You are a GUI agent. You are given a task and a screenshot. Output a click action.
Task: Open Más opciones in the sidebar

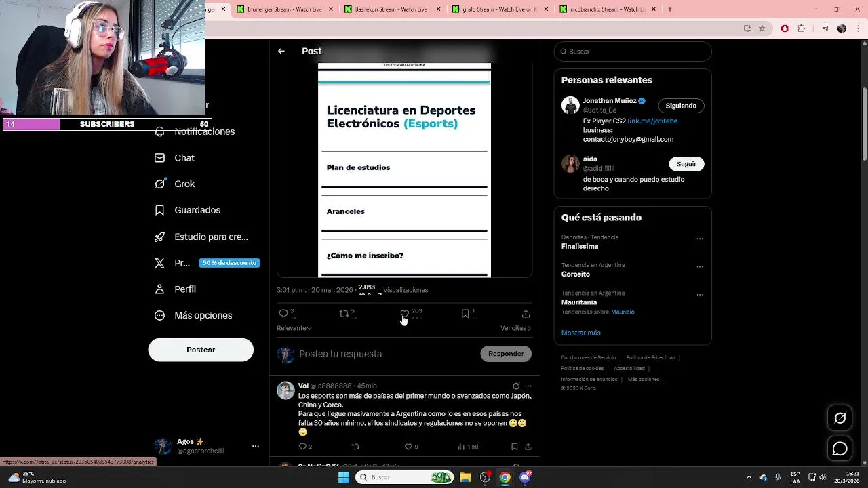[194, 315]
